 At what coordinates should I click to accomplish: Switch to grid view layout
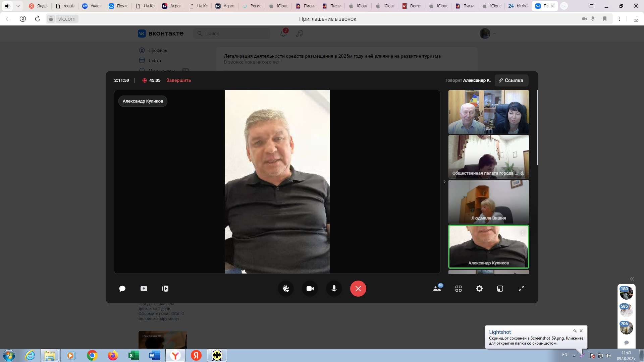(459, 289)
